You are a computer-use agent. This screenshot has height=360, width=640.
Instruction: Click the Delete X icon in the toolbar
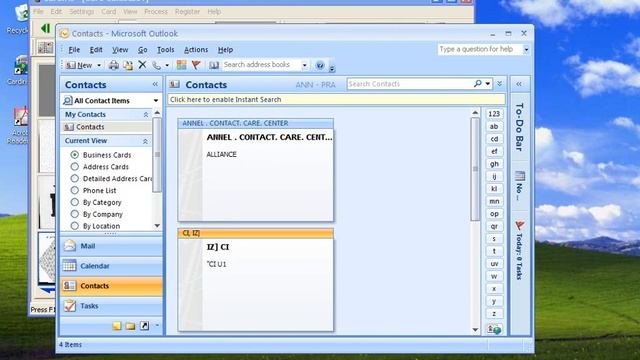[142, 64]
